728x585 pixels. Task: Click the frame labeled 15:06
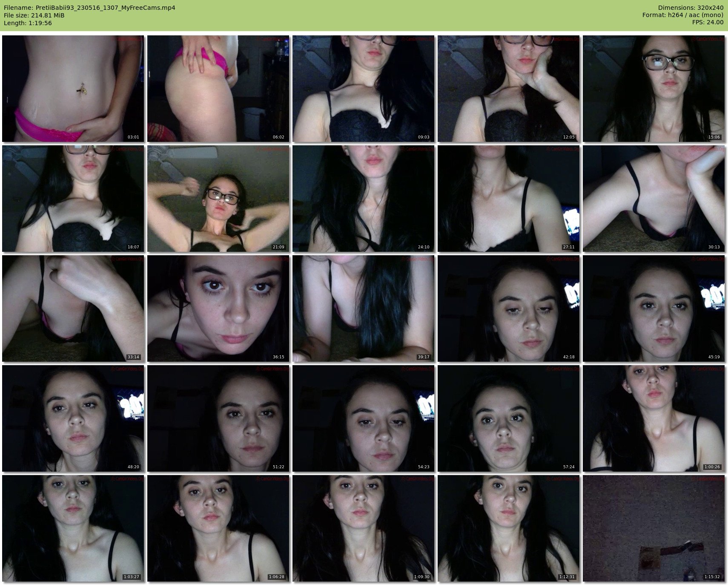[x=653, y=89]
